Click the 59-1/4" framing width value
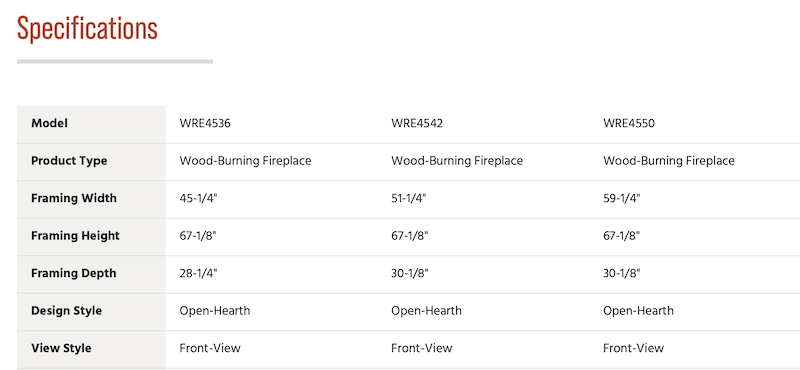Screen dimensions: 800x370 point(621,198)
